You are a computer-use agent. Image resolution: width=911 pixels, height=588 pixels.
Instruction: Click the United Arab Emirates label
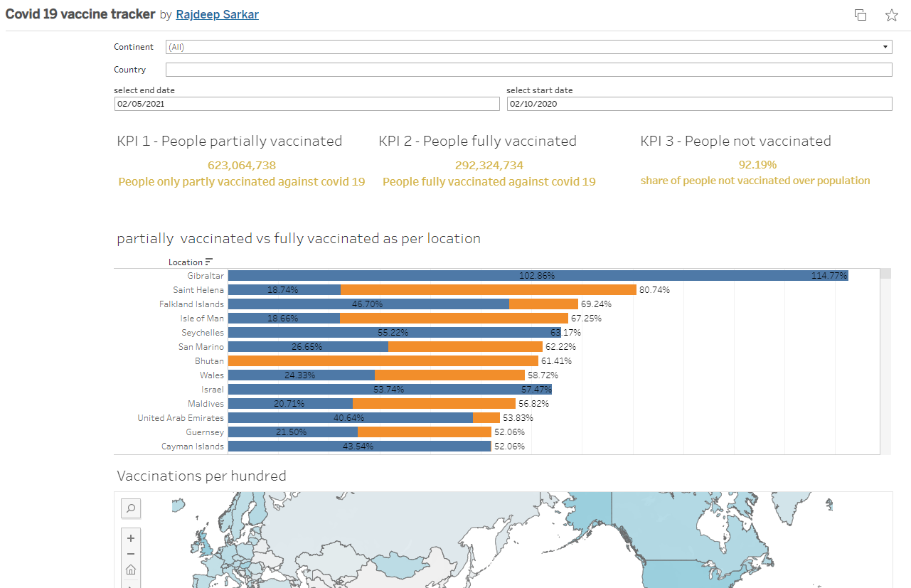click(x=181, y=418)
